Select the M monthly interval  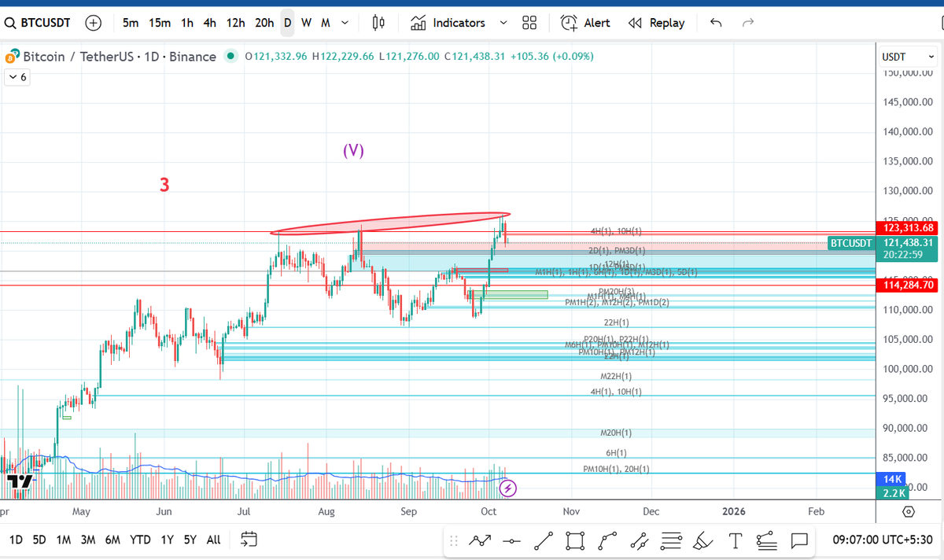[x=325, y=23]
